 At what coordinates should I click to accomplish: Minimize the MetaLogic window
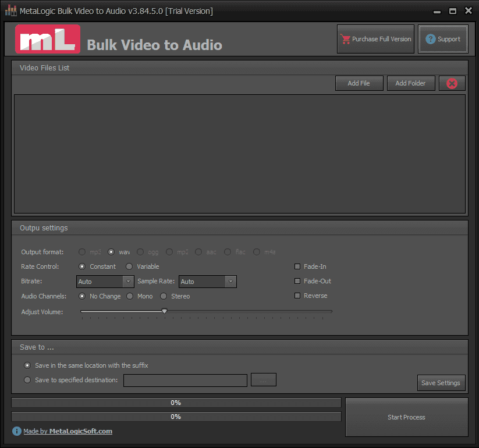437,11
